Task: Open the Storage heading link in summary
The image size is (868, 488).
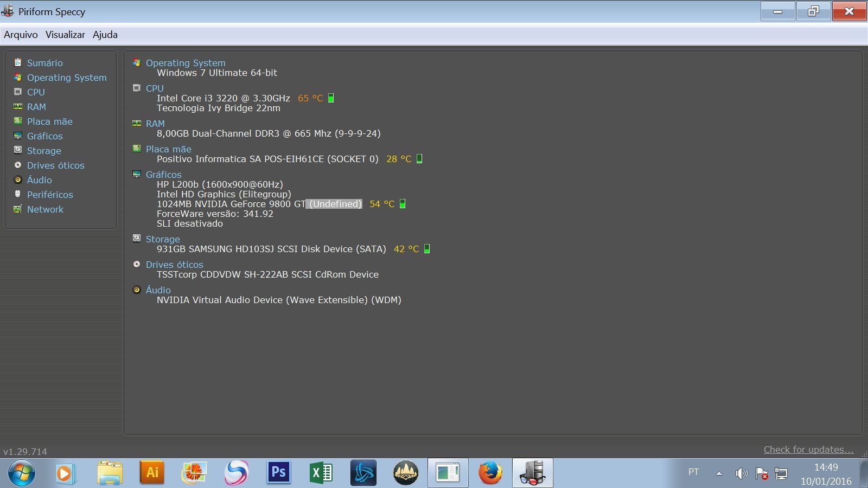Action: [163, 239]
